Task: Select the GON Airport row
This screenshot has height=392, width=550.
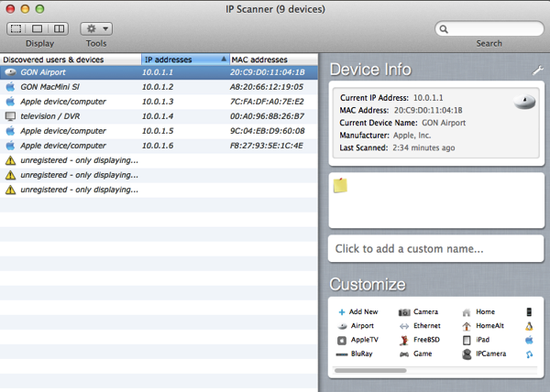Action: point(159,72)
